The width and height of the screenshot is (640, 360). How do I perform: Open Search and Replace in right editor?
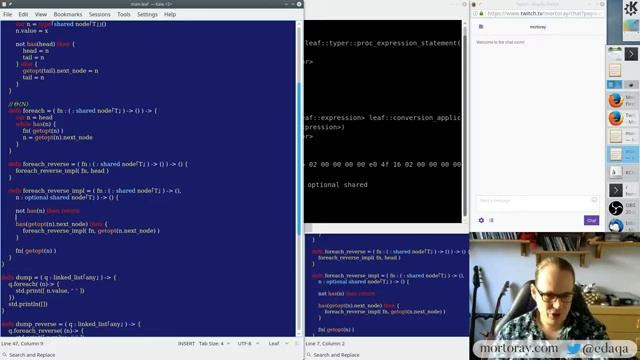pos(333,355)
